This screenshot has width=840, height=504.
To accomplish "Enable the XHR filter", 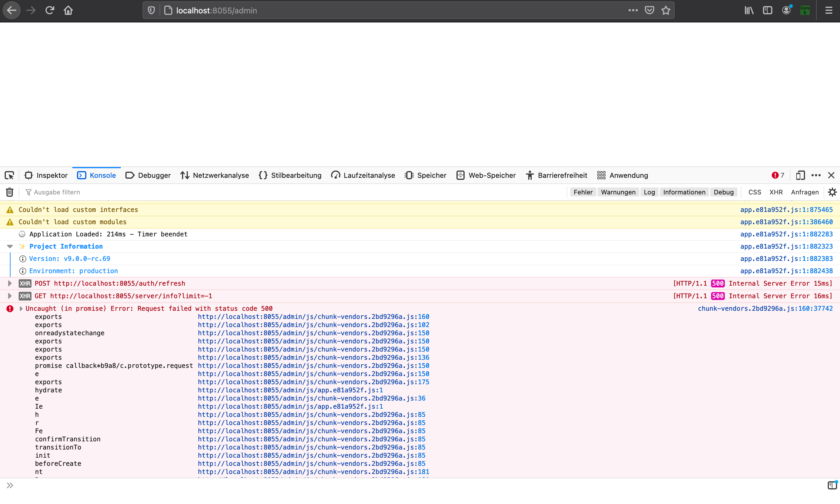I will pos(776,192).
